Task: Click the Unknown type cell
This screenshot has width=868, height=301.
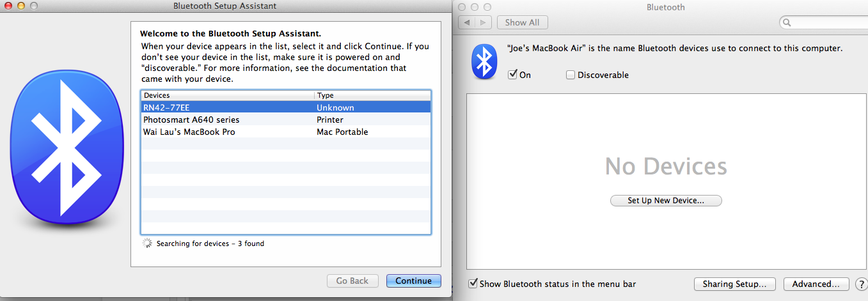Action: [x=335, y=107]
